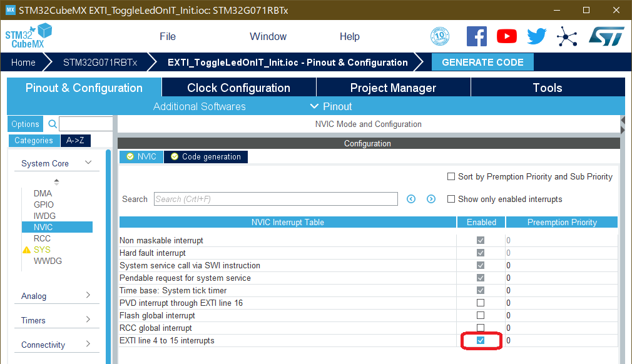
Task: Click the MX app icon in title bar
Action: (x=10, y=9)
